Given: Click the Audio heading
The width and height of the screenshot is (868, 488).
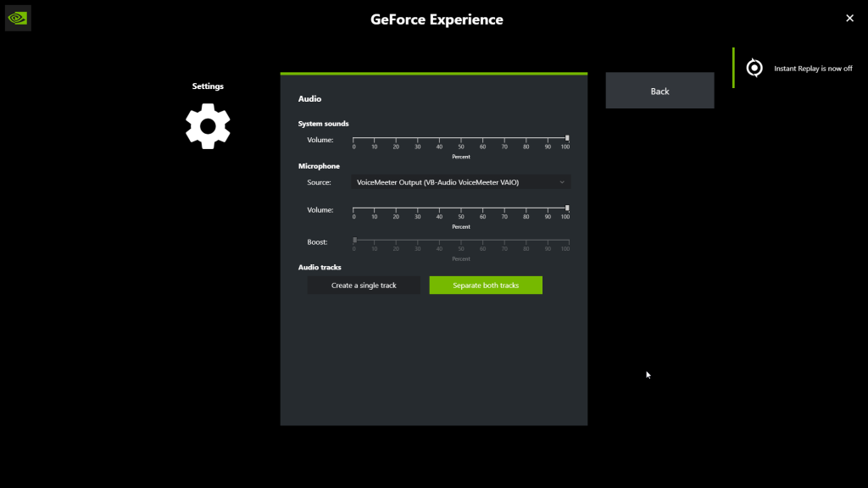Looking at the screenshot, I should 309,98.
